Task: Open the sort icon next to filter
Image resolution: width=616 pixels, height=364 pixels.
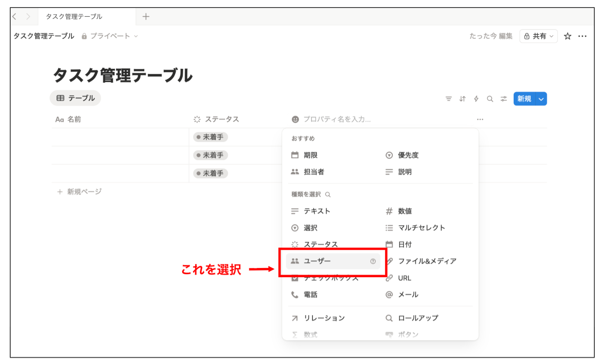Action: click(462, 99)
